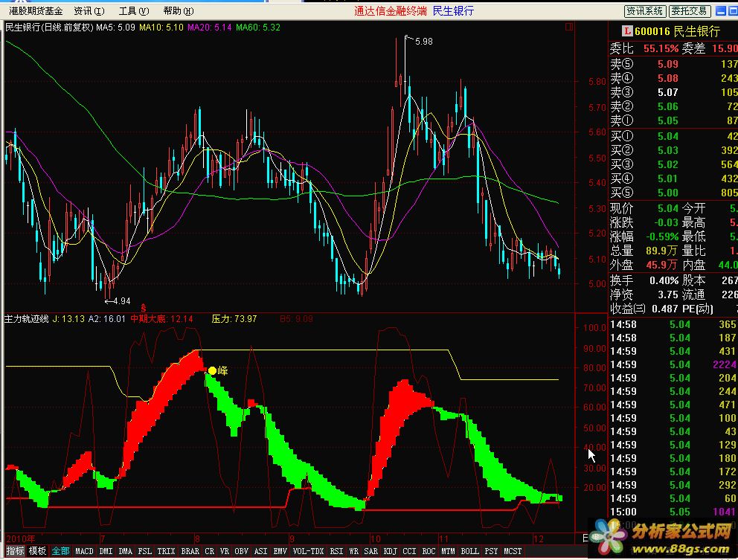Click the 委比 55.15% value
The image size is (738, 560).
pos(661,48)
